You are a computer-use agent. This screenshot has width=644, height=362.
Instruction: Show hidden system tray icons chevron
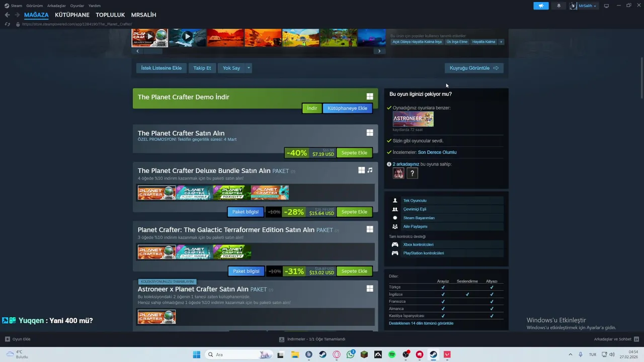point(570,354)
